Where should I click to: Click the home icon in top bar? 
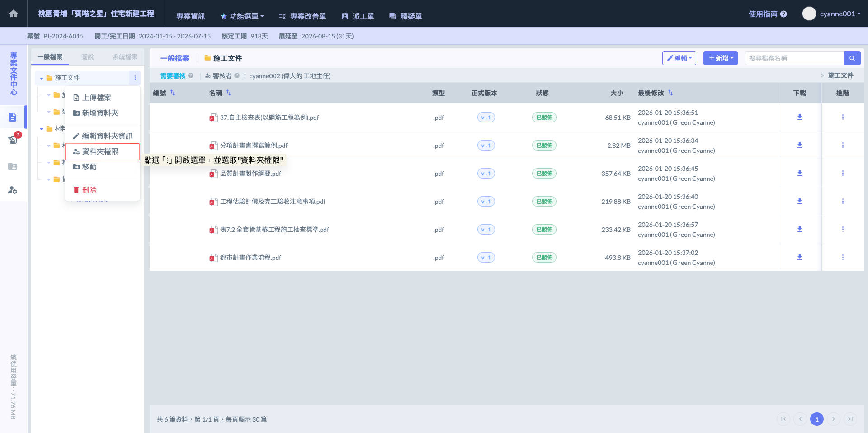pyautogui.click(x=14, y=14)
